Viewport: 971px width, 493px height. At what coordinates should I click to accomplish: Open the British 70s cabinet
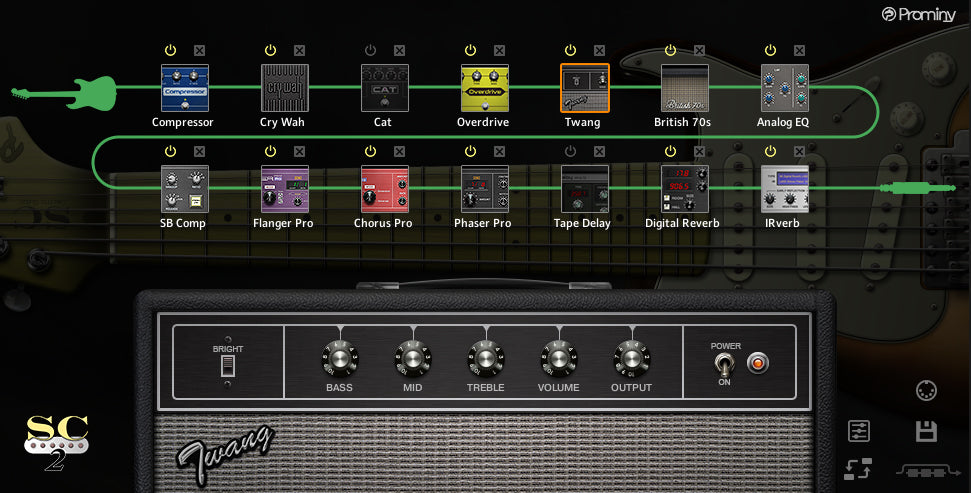(x=684, y=88)
